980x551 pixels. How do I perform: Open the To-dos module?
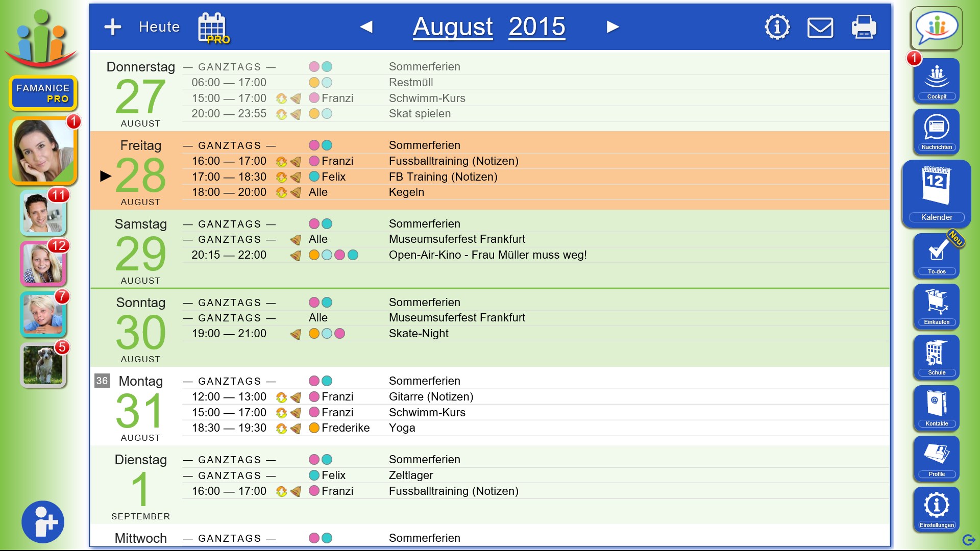pos(936,256)
